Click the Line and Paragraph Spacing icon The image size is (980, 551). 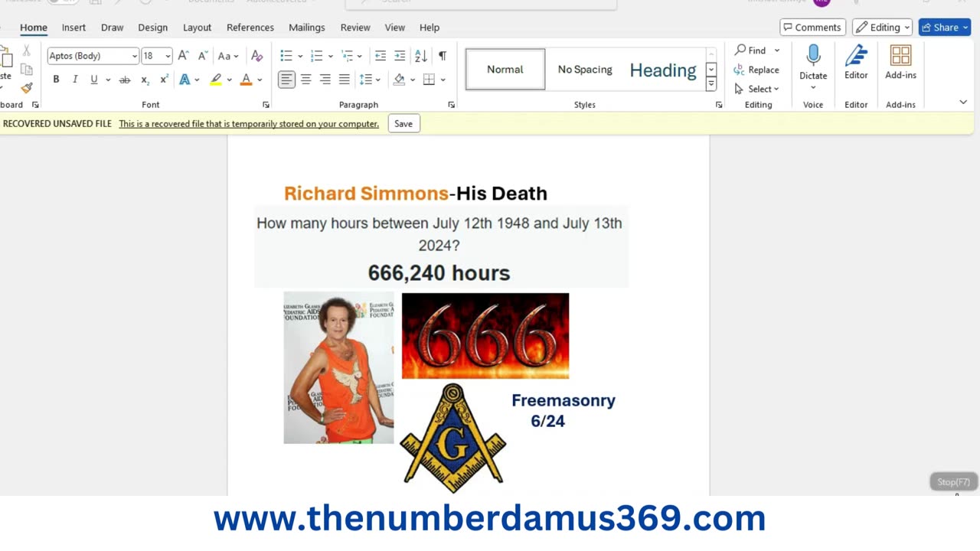click(x=366, y=80)
